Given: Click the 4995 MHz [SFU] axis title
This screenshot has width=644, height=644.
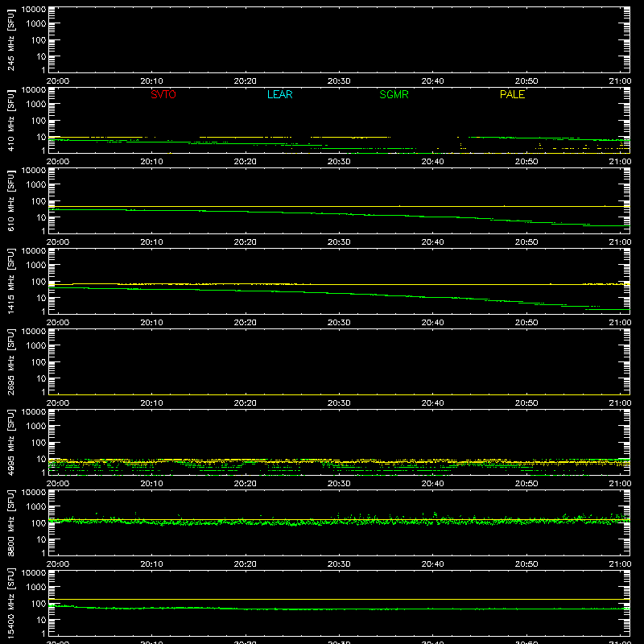Looking at the screenshot, I should pyautogui.click(x=11, y=443).
